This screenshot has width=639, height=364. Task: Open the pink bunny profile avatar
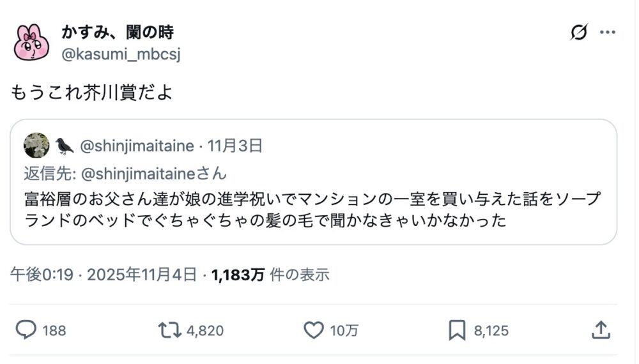pos(31,42)
